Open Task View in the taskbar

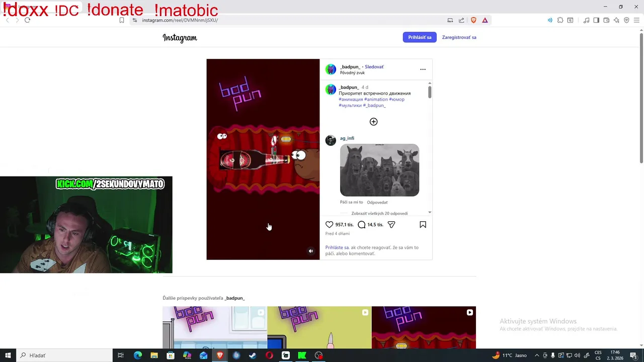tap(121, 355)
